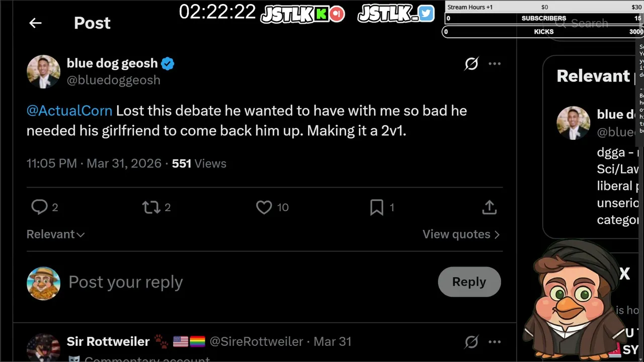The height and width of the screenshot is (362, 644).
Task: Open the three-dot more menu on main post
Action: tap(495, 64)
